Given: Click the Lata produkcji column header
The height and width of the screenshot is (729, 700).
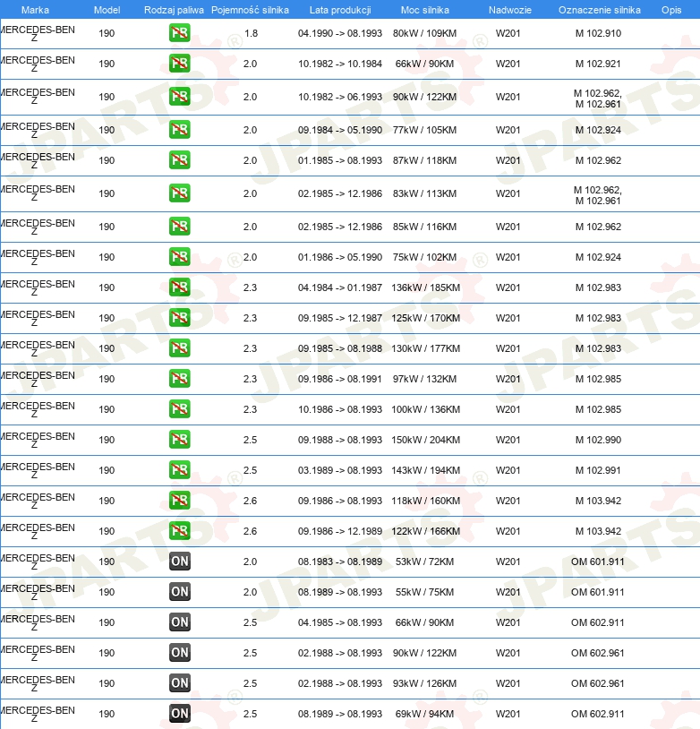Looking at the screenshot, I should (x=340, y=10).
